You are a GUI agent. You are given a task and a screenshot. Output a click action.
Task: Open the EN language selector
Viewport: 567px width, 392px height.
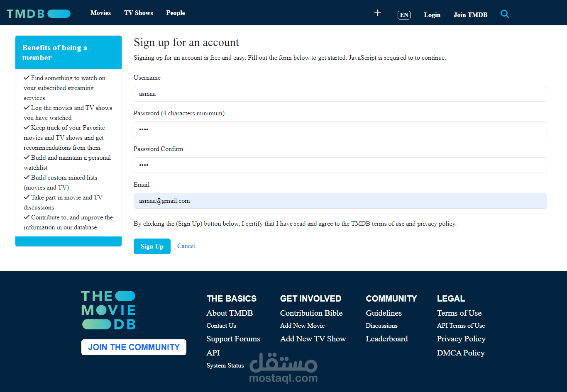[404, 15]
